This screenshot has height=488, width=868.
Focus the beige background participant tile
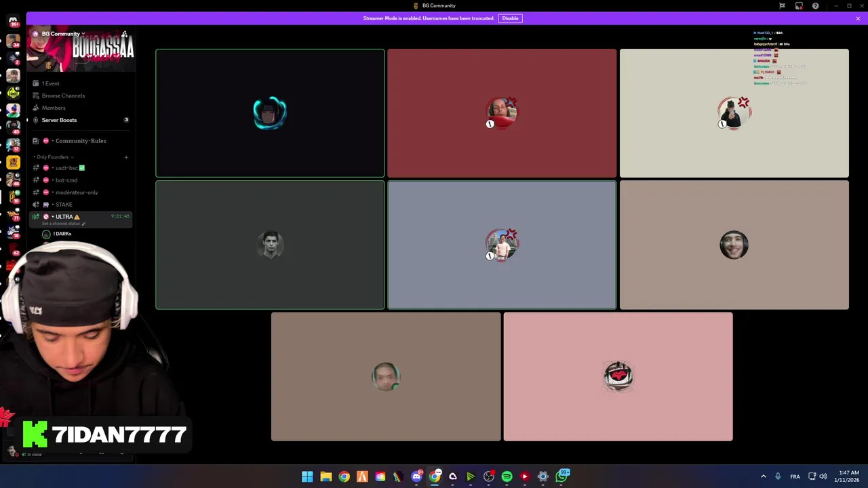point(734,113)
